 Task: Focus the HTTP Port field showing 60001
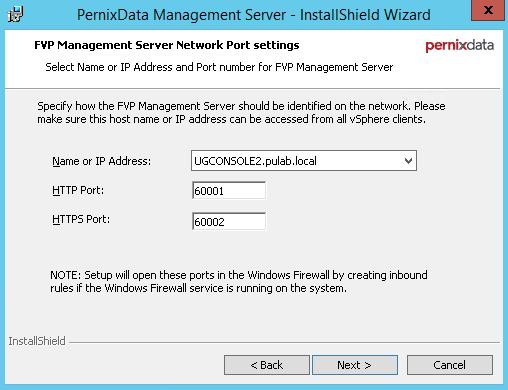[x=229, y=191]
